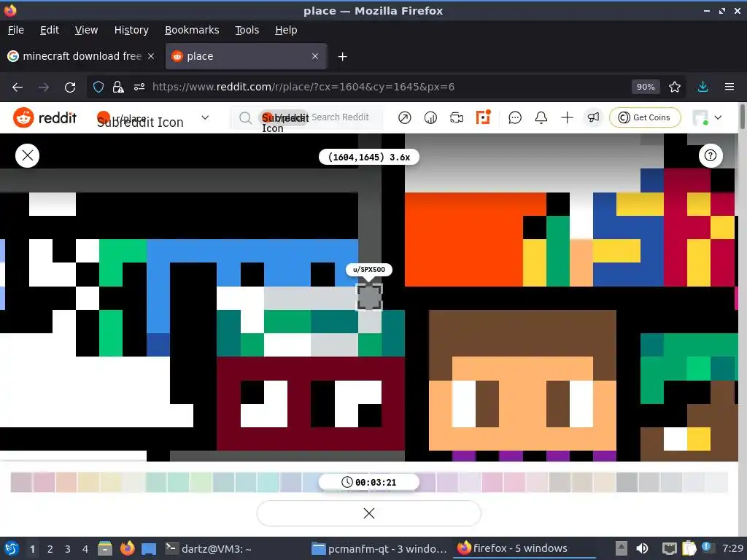Click the u/SPX500 username tooltip
The height and width of the screenshot is (560, 747).
click(x=368, y=270)
